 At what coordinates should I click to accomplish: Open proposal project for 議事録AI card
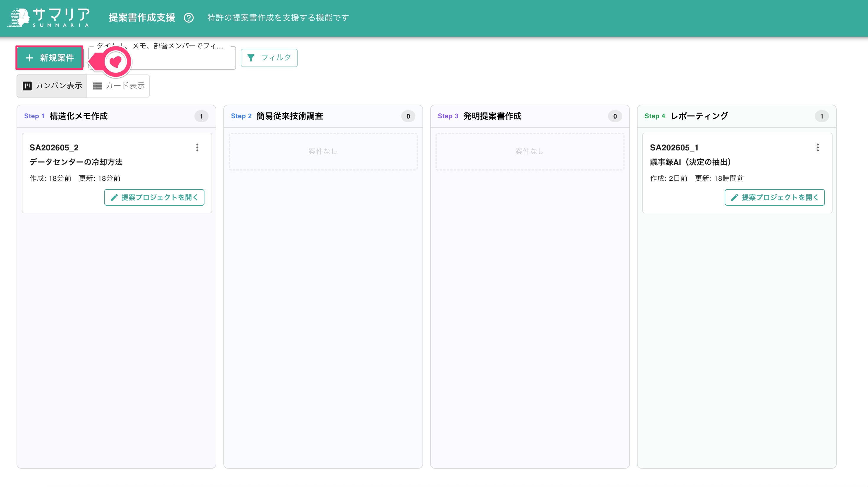click(775, 197)
